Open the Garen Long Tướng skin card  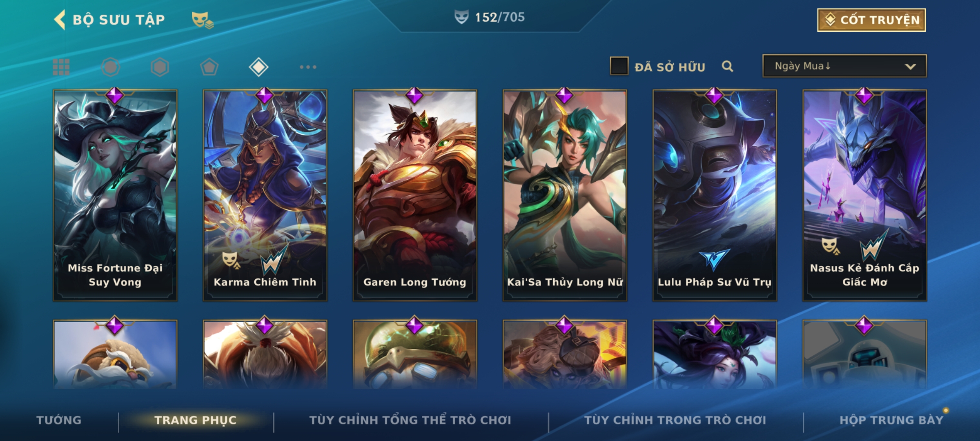click(x=415, y=195)
